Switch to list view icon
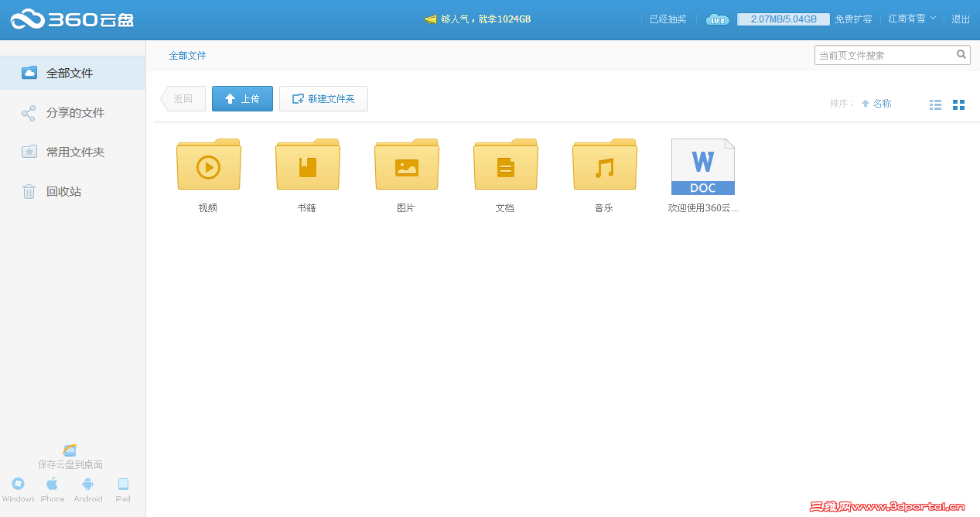Viewport: 980px width, 517px height. [x=935, y=104]
